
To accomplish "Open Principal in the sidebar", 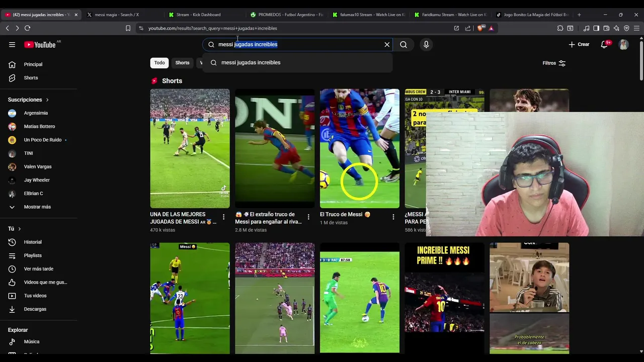I will (x=33, y=64).
